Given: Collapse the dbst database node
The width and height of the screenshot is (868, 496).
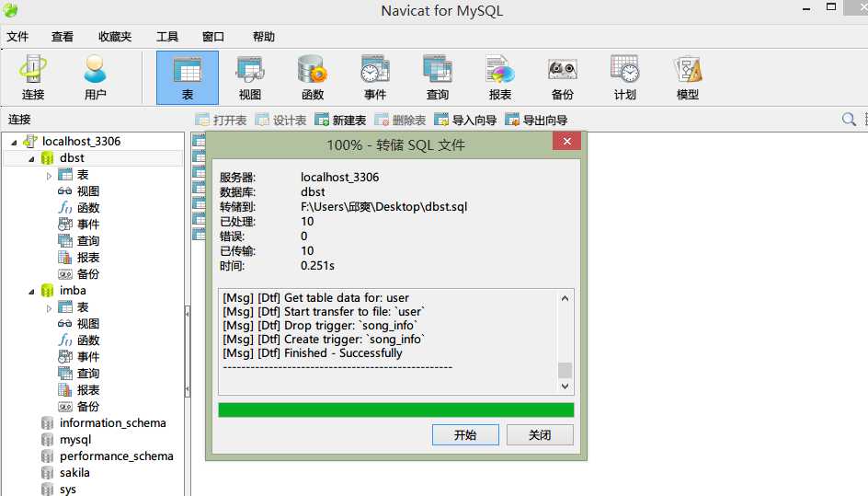Looking at the screenshot, I should point(31,159).
